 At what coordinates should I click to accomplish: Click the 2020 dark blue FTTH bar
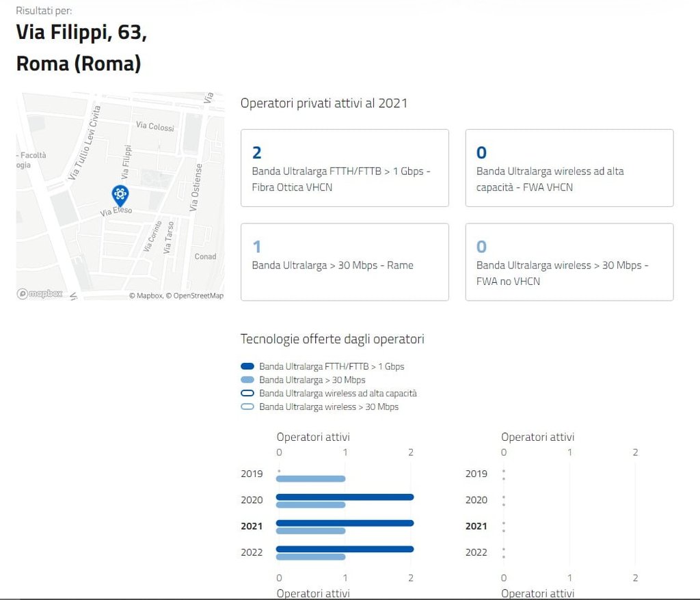point(345,497)
